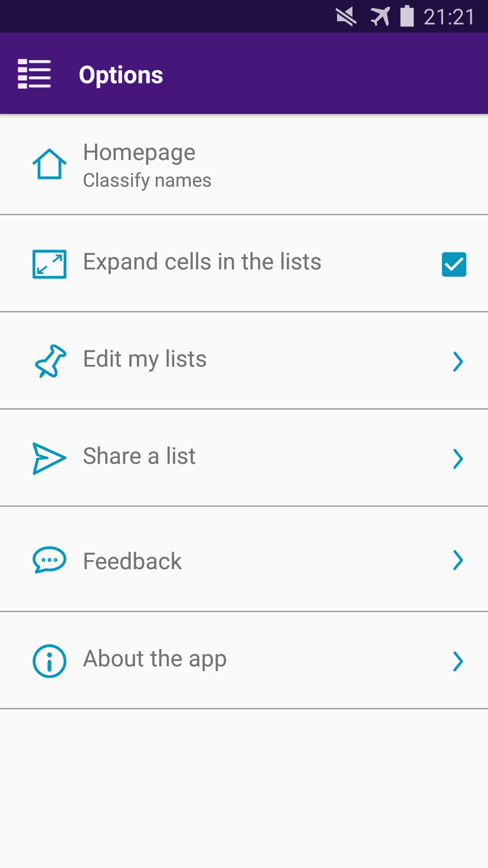Tap the airplane mode status icon
The width and height of the screenshot is (488, 868).
[380, 17]
